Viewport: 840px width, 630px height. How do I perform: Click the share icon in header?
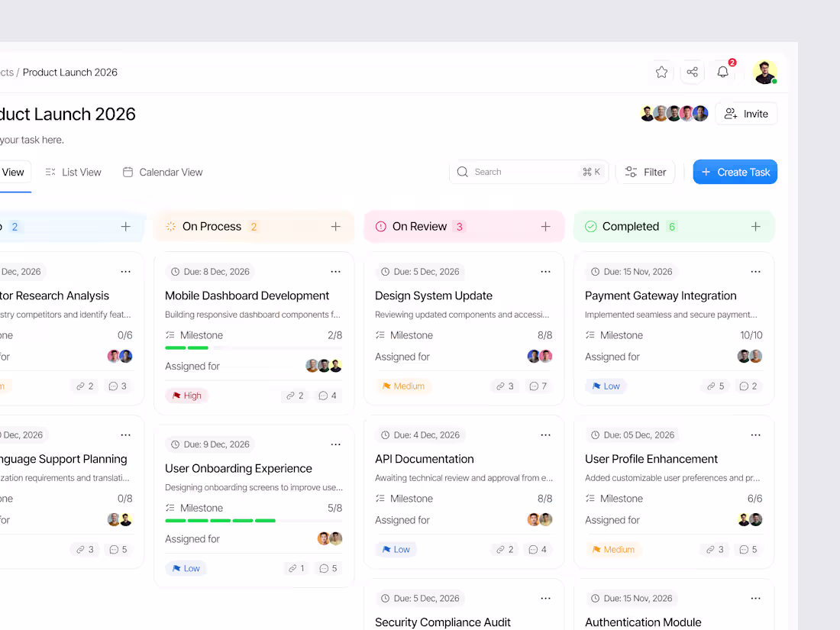pos(692,72)
